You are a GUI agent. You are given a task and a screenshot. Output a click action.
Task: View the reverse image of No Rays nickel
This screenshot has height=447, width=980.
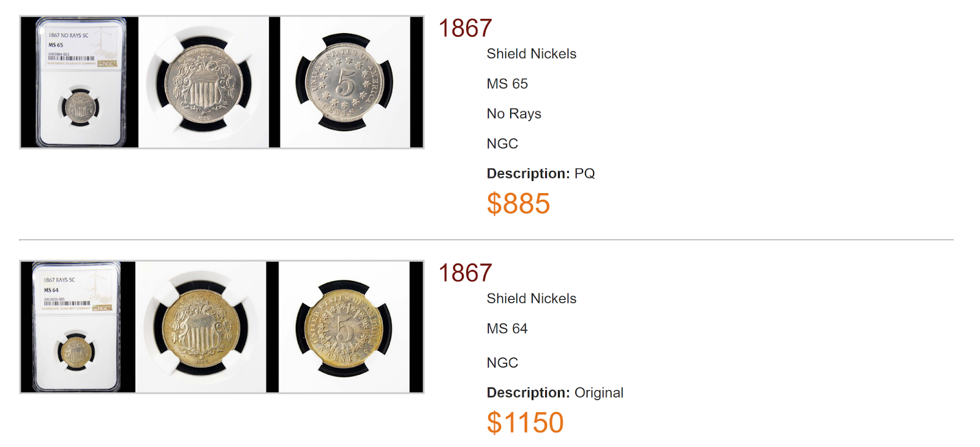coord(345,82)
